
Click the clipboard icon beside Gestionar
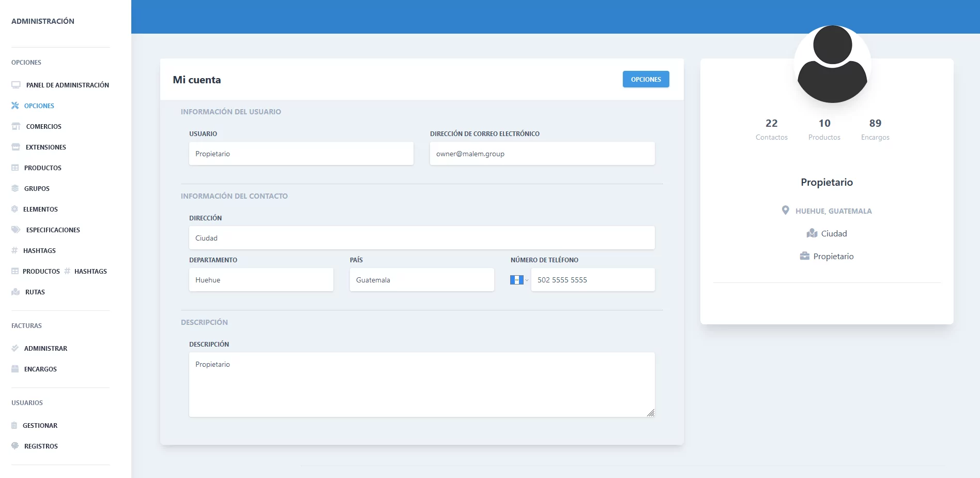(14, 425)
